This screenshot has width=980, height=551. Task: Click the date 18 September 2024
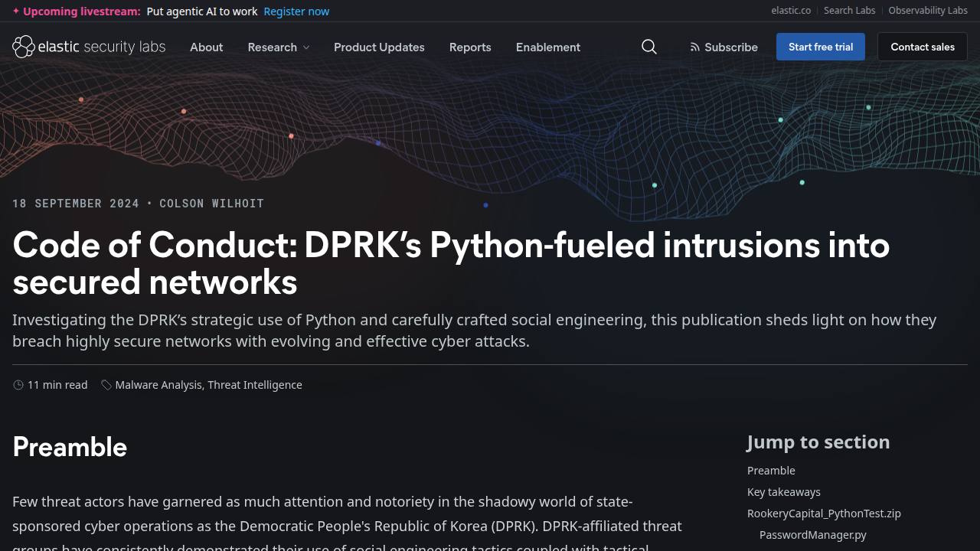(76, 204)
